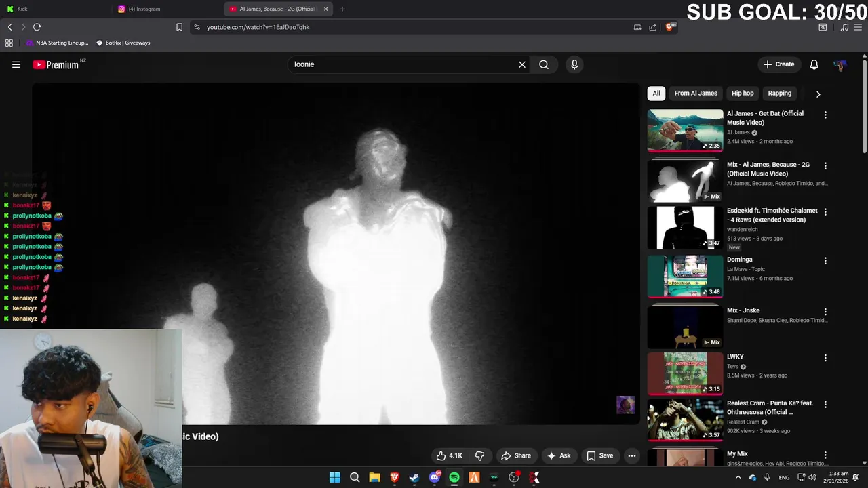The height and width of the screenshot is (488, 868).
Task: Open Brave Shields lion icon
Action: click(x=670, y=27)
